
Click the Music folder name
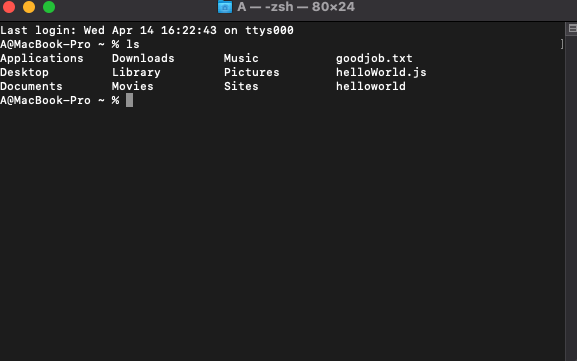click(241, 58)
